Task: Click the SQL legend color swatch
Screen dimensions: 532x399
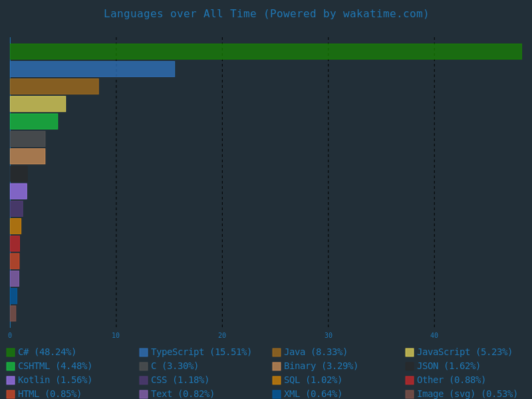Action: [277, 380]
